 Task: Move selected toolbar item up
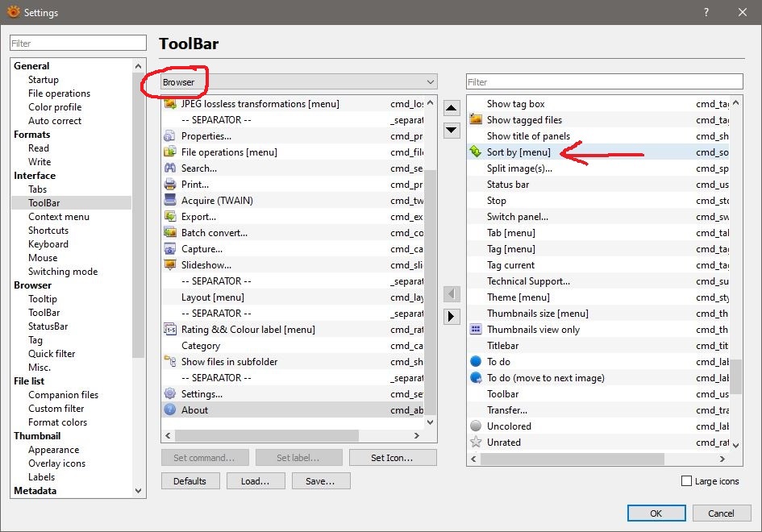(x=452, y=108)
